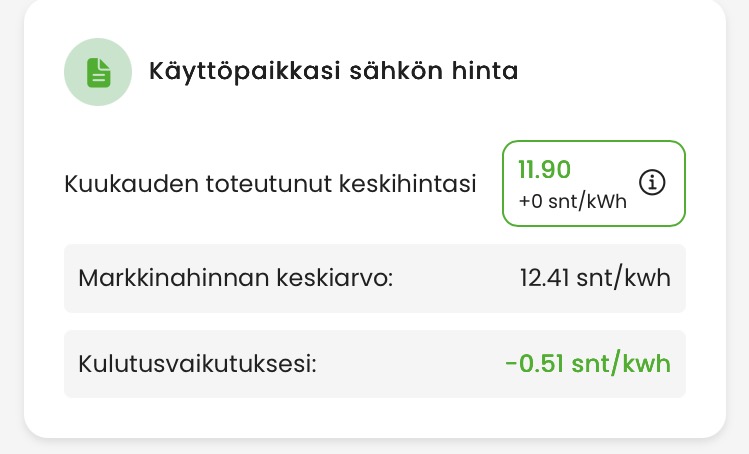Click empty middle of Markkinahinnan keskiarvo row

pyautogui.click(x=455, y=276)
